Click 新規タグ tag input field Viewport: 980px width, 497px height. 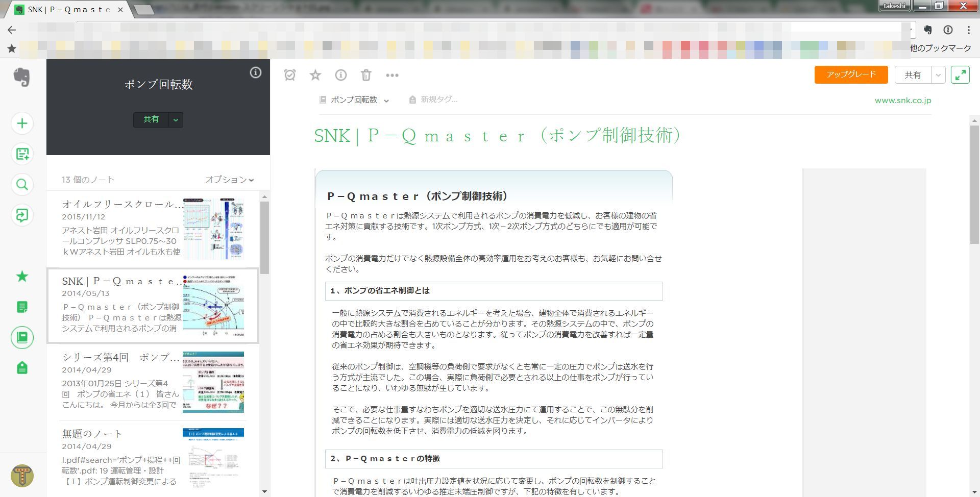tap(439, 100)
